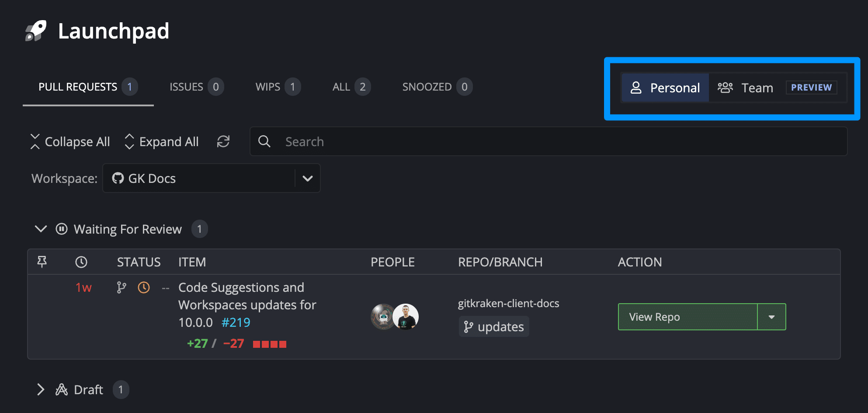This screenshot has height=413, width=868.
Task: Open the Pull Requests tab
Action: coord(88,87)
